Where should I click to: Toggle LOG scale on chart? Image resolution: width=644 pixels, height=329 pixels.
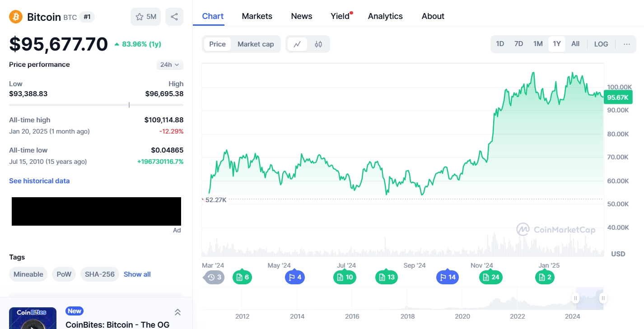[x=601, y=44]
